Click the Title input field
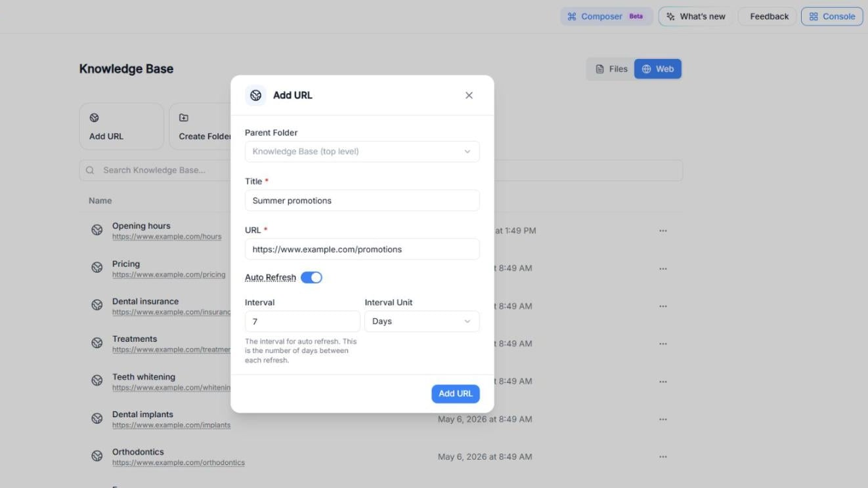868x488 pixels. click(362, 201)
